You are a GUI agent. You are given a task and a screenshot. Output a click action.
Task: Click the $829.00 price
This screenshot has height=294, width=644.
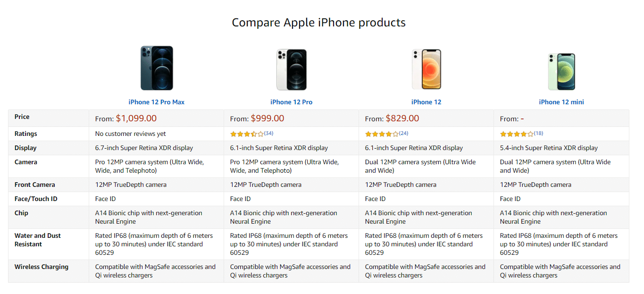click(x=402, y=118)
